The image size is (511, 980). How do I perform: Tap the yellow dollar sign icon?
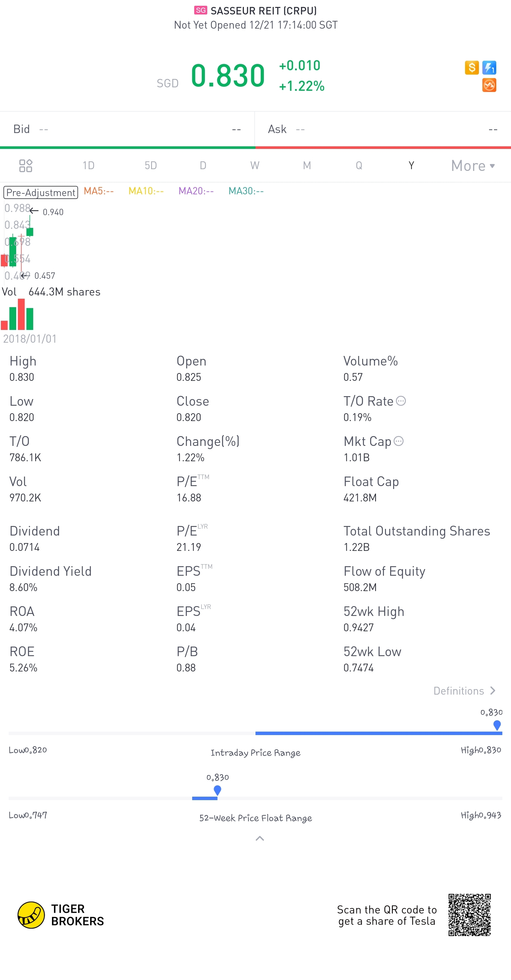471,68
